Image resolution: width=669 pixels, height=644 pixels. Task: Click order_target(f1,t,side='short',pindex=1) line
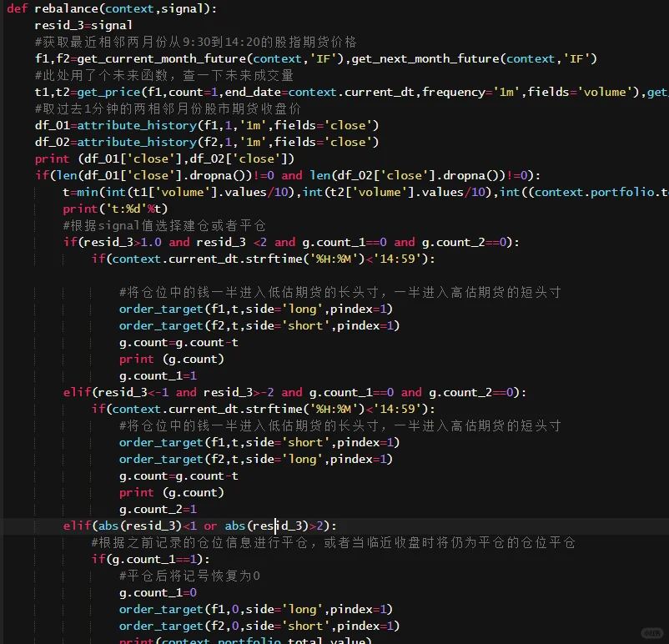259,442
